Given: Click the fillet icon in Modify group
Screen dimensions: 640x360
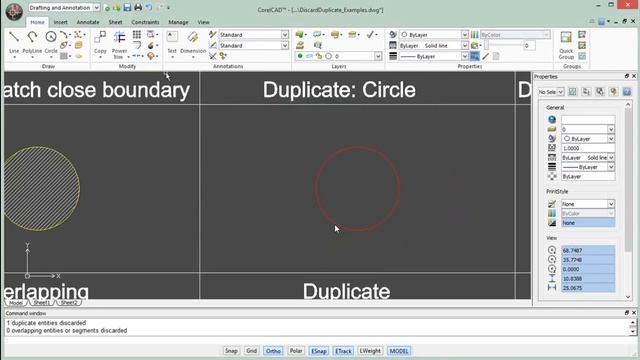Looking at the screenshot, I should click(137, 45).
